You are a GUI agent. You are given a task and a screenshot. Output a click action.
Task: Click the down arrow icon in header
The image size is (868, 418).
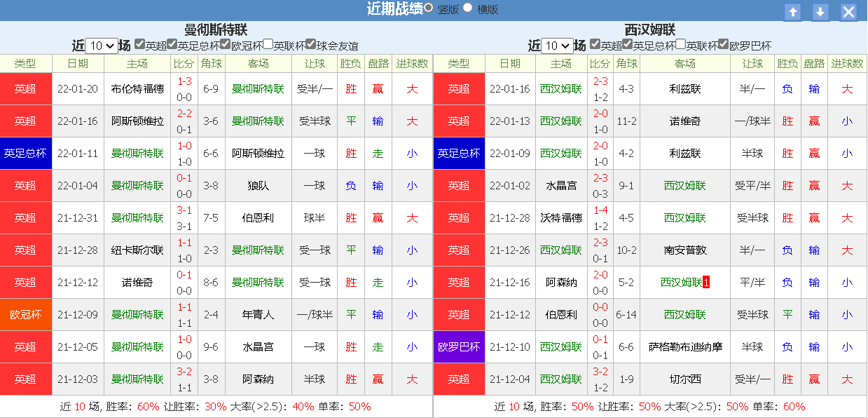coord(820,12)
